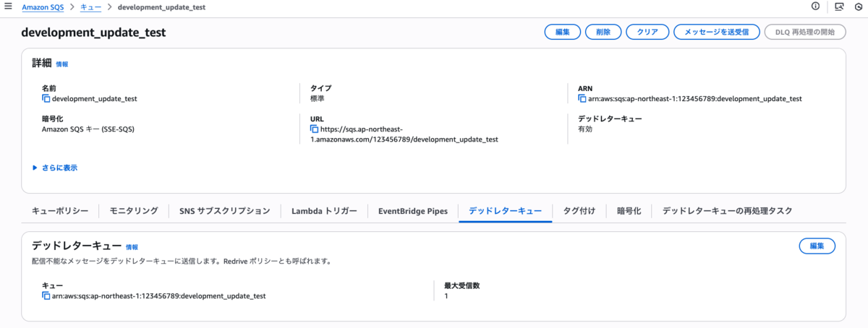Switch to EventBridge Pipes tab
The width and height of the screenshot is (868, 328).
[412, 211]
